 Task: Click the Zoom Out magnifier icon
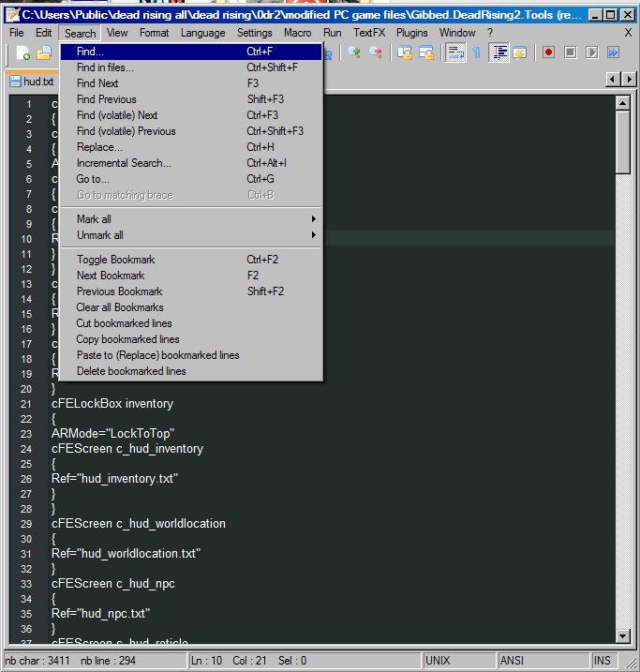(376, 52)
